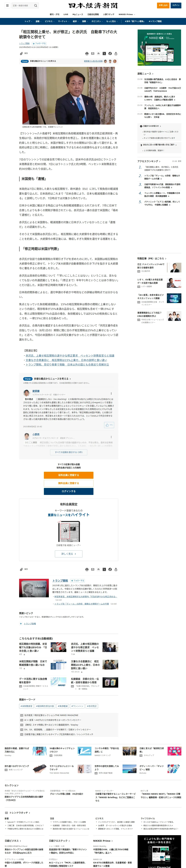Click すべての投稿を表示する (3件) button

click(69, 452)
